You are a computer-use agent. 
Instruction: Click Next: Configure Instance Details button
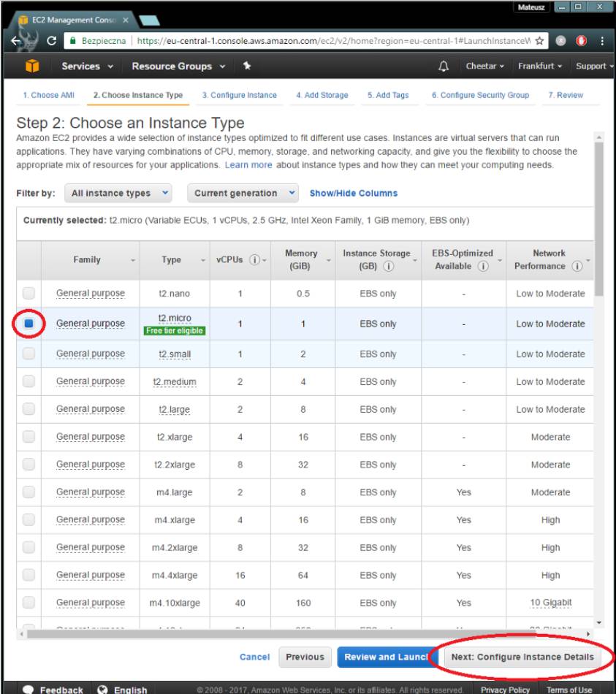522,657
